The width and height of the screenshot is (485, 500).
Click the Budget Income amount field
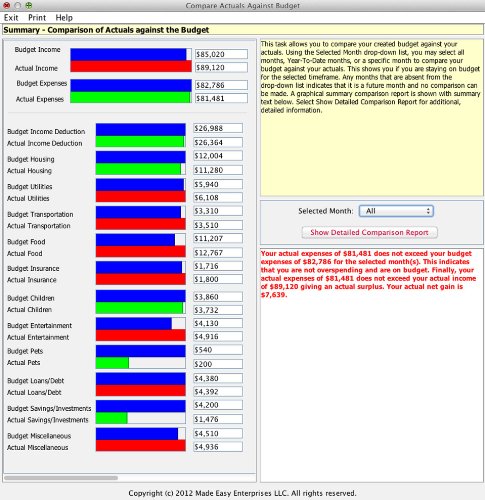221,54
